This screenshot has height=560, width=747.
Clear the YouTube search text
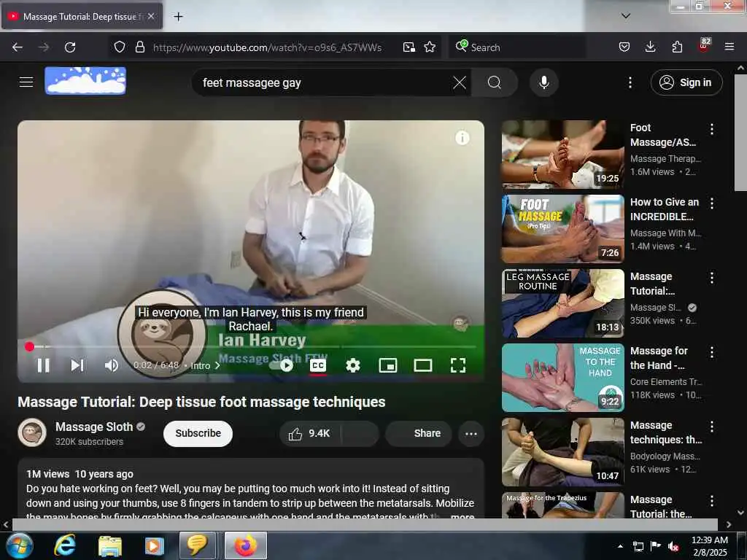click(x=460, y=82)
